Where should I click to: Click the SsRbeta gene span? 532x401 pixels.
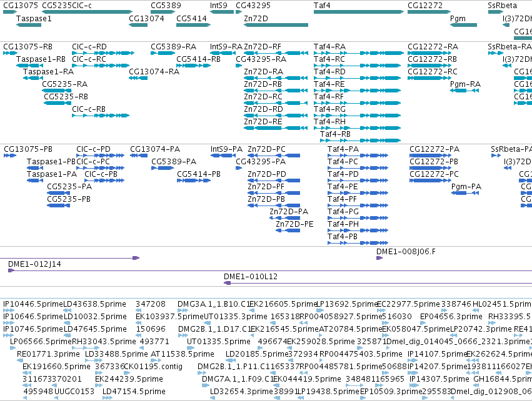495,12
